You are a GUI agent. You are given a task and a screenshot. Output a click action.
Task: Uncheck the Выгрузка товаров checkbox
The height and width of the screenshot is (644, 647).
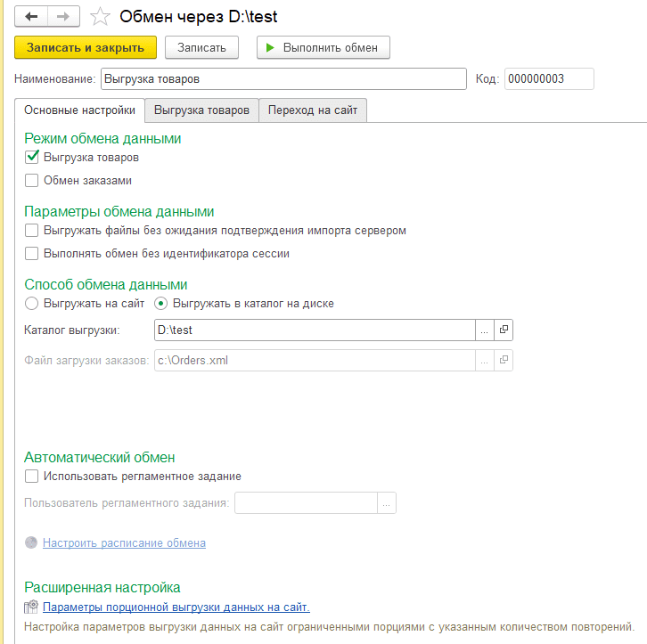(x=32, y=157)
